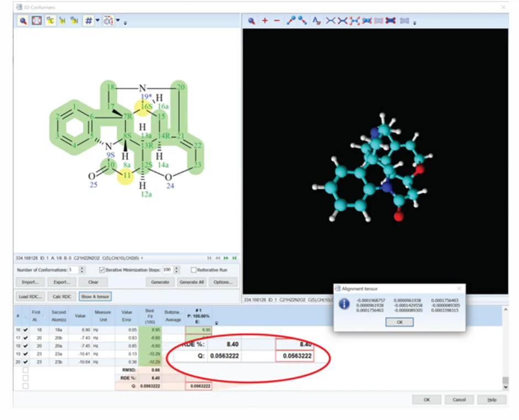Close the Alignment tensor dialog
This screenshot has height=420, width=519.
pos(459,289)
